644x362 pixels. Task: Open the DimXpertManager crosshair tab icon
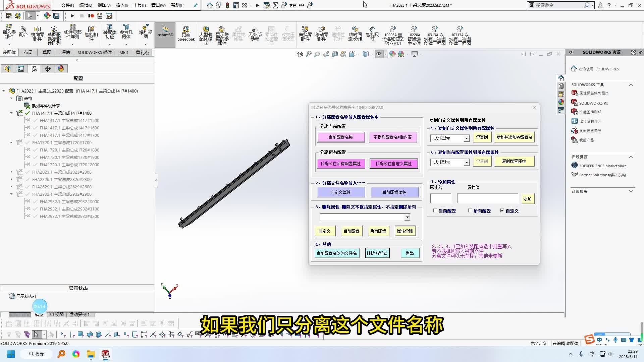(x=48, y=69)
